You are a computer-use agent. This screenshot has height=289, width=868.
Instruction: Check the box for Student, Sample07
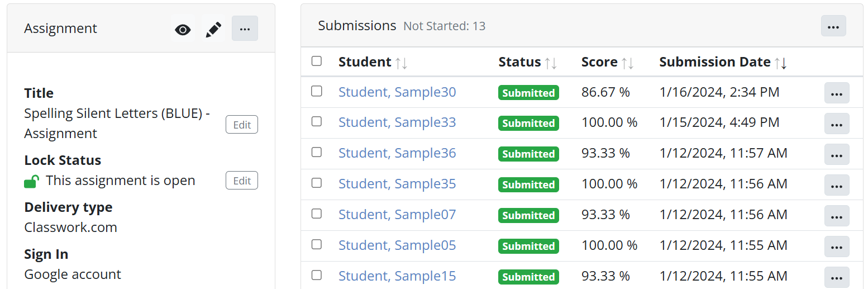317,214
